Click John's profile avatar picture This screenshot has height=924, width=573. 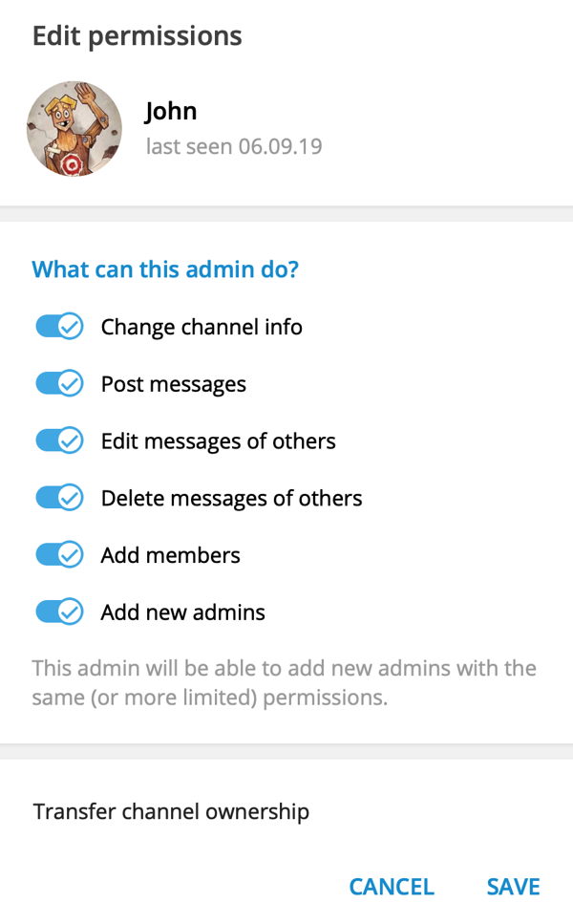pyautogui.click(x=74, y=129)
